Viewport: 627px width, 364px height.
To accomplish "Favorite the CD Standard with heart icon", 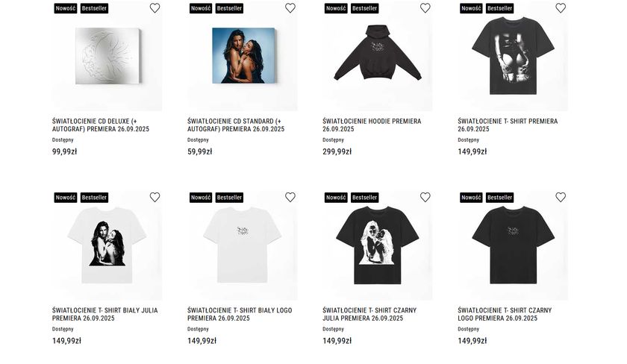I will (x=290, y=8).
